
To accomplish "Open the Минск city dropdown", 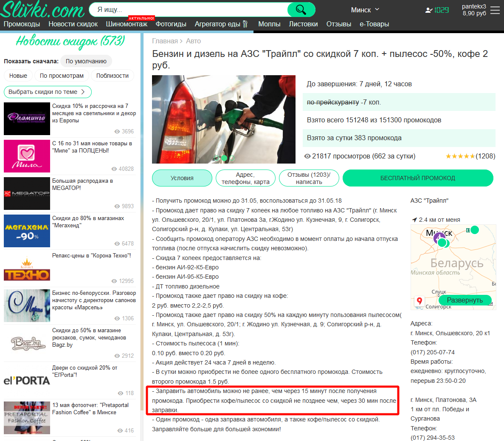I will 365,10.
